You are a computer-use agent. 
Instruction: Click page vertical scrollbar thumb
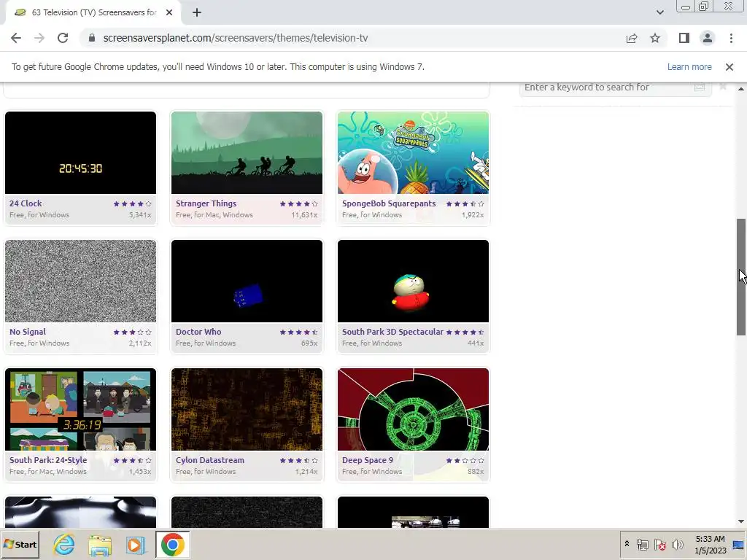tap(741, 277)
